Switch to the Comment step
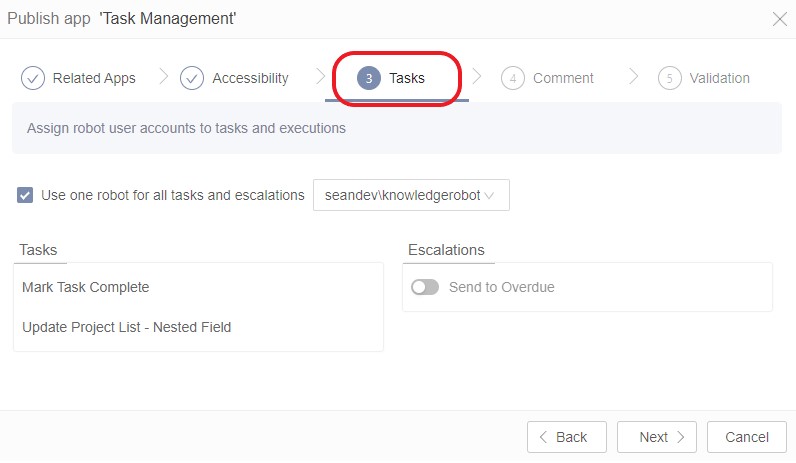The height and width of the screenshot is (463, 796). (563, 78)
